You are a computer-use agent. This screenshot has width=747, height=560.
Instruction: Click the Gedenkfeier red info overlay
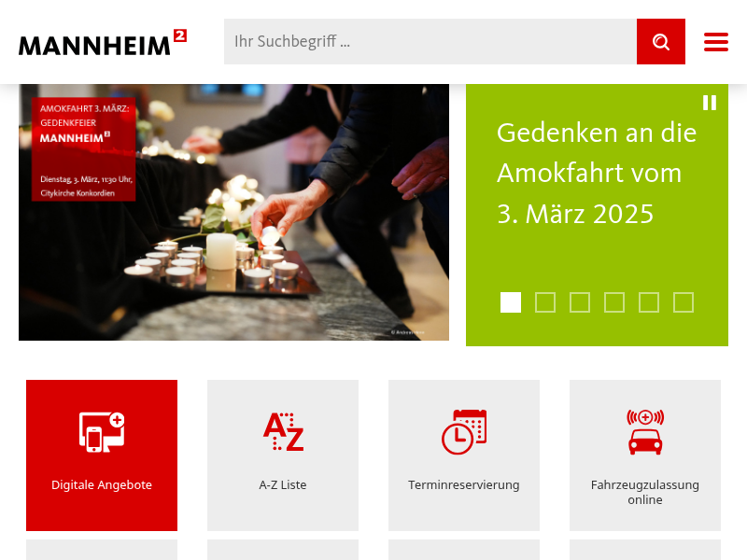click(x=84, y=149)
